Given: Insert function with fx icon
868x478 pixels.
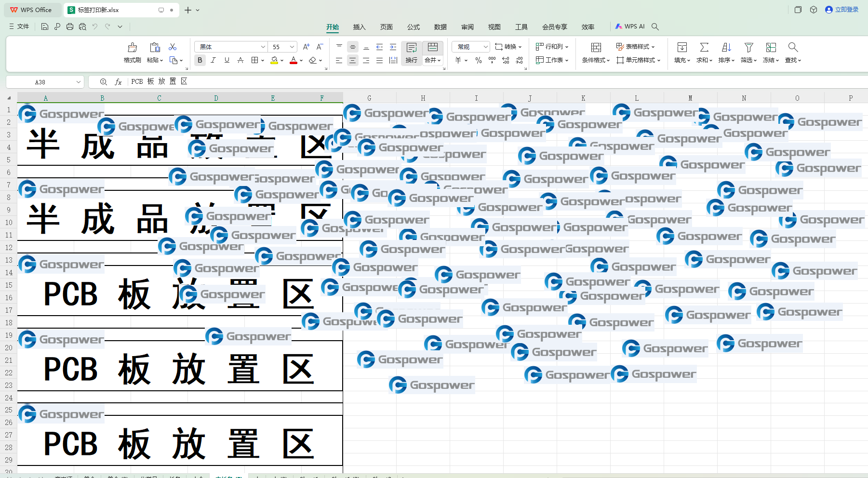Looking at the screenshot, I should tap(118, 82).
